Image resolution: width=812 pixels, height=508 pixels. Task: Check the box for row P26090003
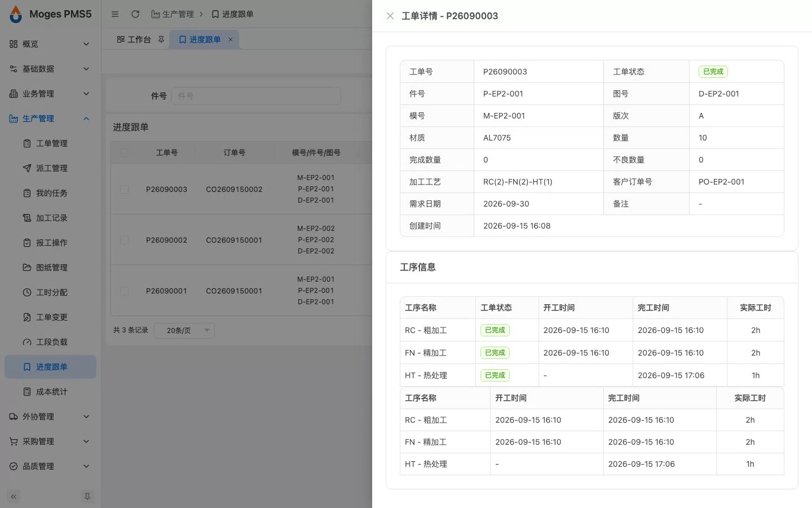[x=125, y=189]
